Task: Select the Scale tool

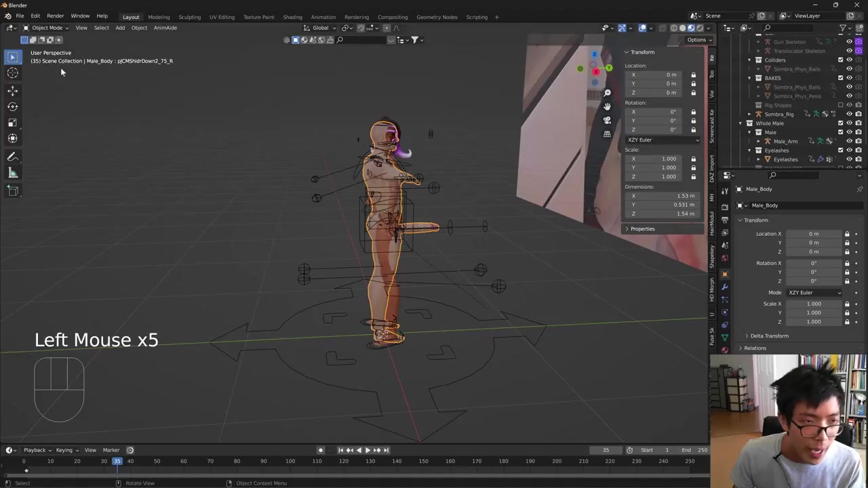Action: click(x=12, y=123)
